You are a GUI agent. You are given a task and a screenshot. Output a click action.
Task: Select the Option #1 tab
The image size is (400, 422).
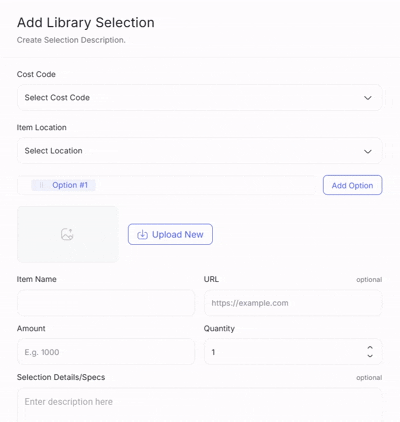point(63,185)
